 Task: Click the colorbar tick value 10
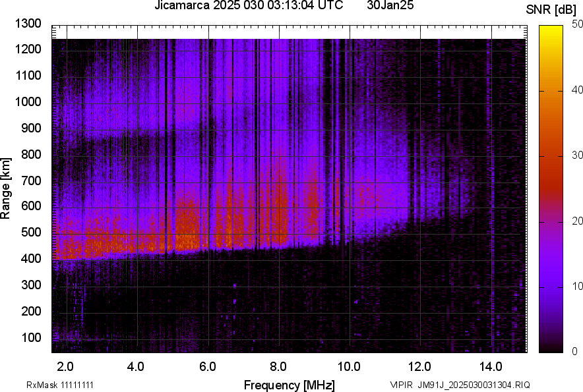(577, 286)
